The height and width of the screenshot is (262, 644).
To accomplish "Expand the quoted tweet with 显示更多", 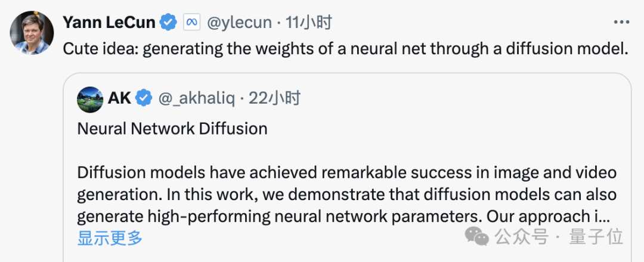I will point(110,238).
